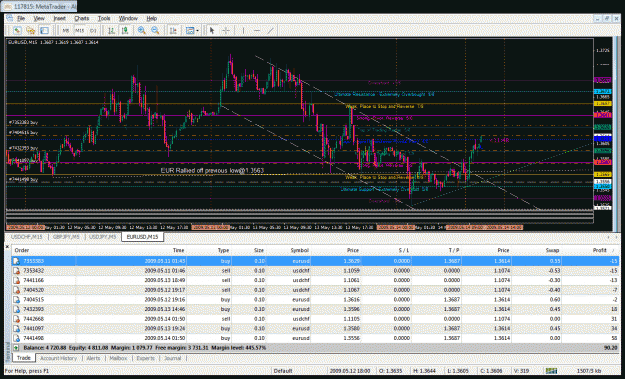Expand the Templates dropdown arrow
Image resolution: width=625 pixels, height=379 pixels.
198,30
